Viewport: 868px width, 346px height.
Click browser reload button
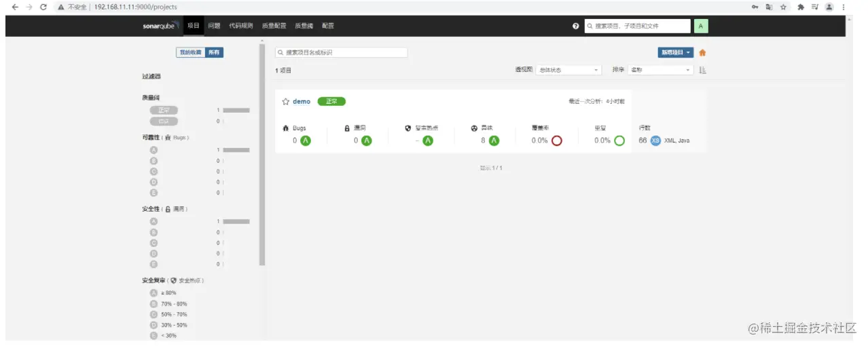43,7
